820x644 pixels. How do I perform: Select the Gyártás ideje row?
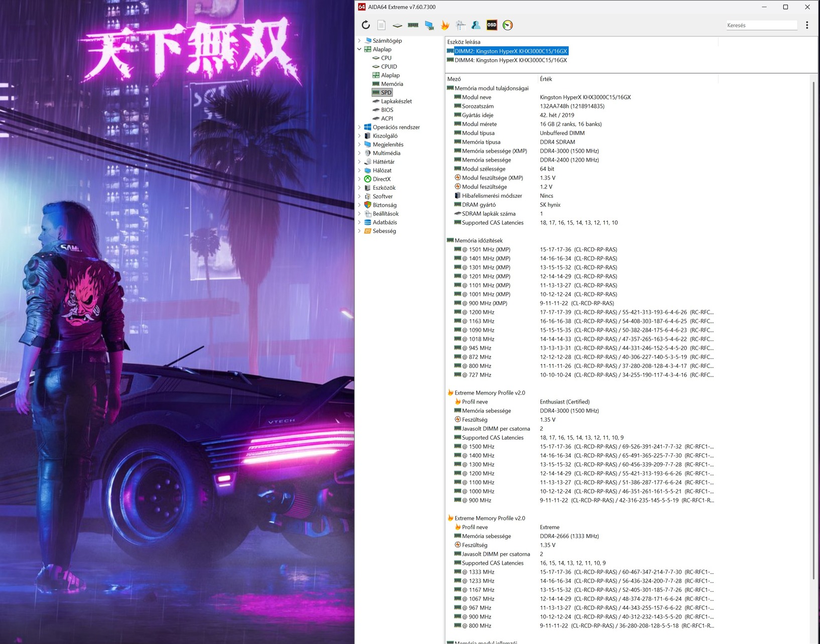(x=582, y=115)
